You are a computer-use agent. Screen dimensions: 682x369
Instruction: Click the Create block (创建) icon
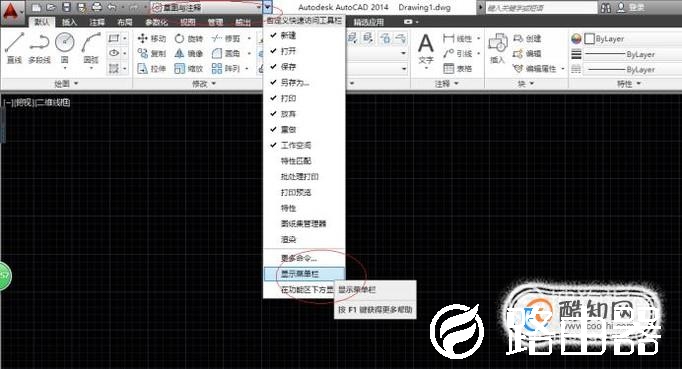click(527, 38)
